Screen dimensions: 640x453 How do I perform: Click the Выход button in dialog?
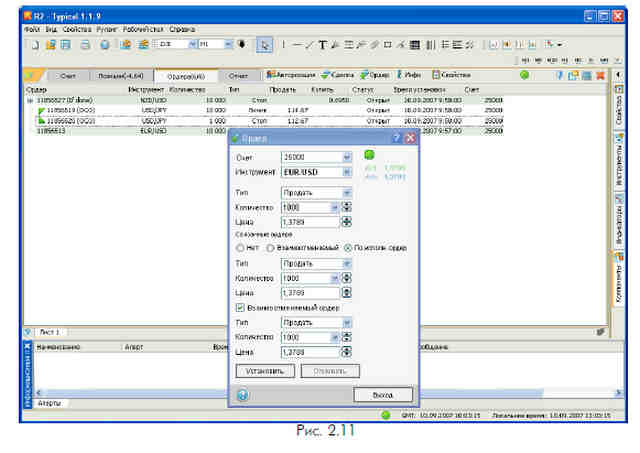383,395
